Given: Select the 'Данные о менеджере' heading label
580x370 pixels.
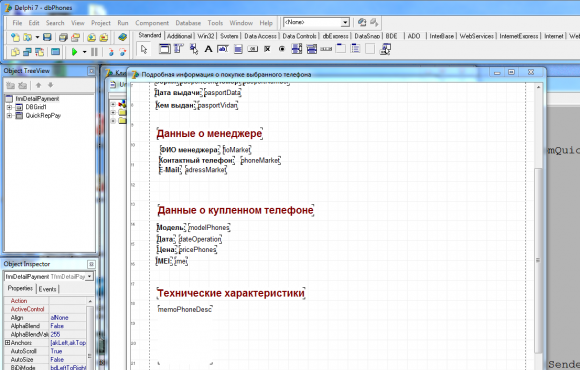Looking at the screenshot, I should click(x=209, y=134).
